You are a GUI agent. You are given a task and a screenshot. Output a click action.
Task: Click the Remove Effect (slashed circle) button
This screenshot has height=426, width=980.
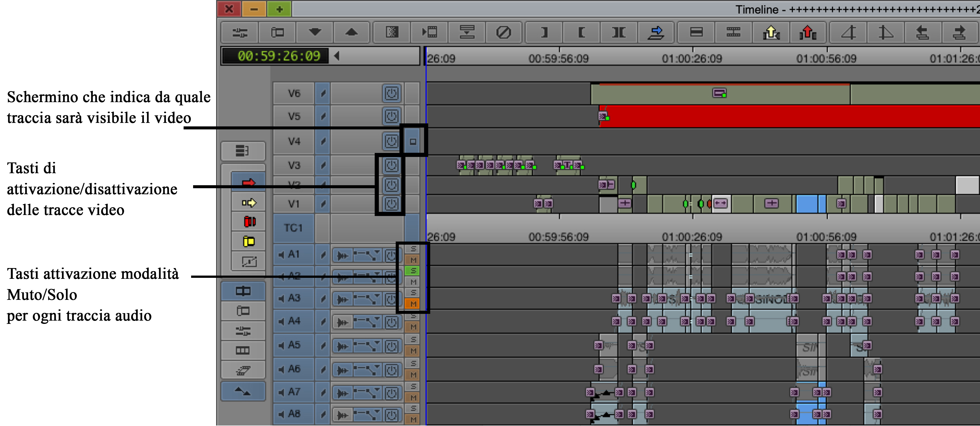pyautogui.click(x=503, y=32)
